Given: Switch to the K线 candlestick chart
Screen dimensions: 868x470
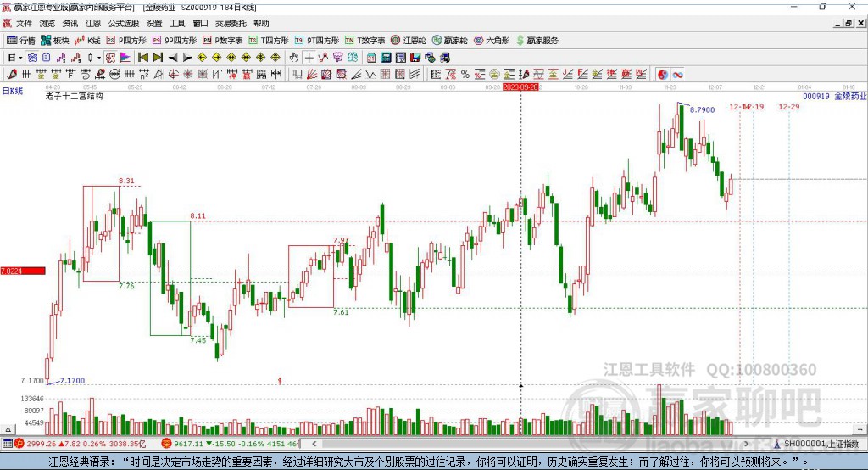Looking at the screenshot, I should (87, 41).
